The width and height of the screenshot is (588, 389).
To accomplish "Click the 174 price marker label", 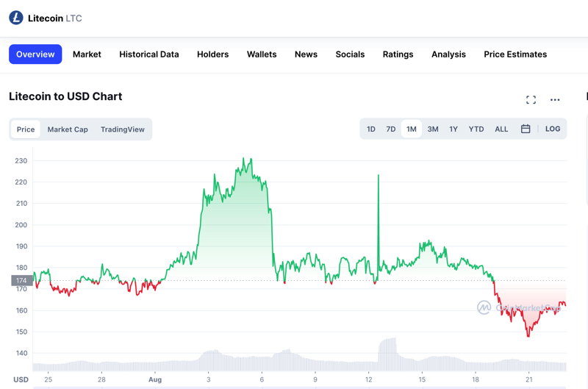I will click(22, 281).
